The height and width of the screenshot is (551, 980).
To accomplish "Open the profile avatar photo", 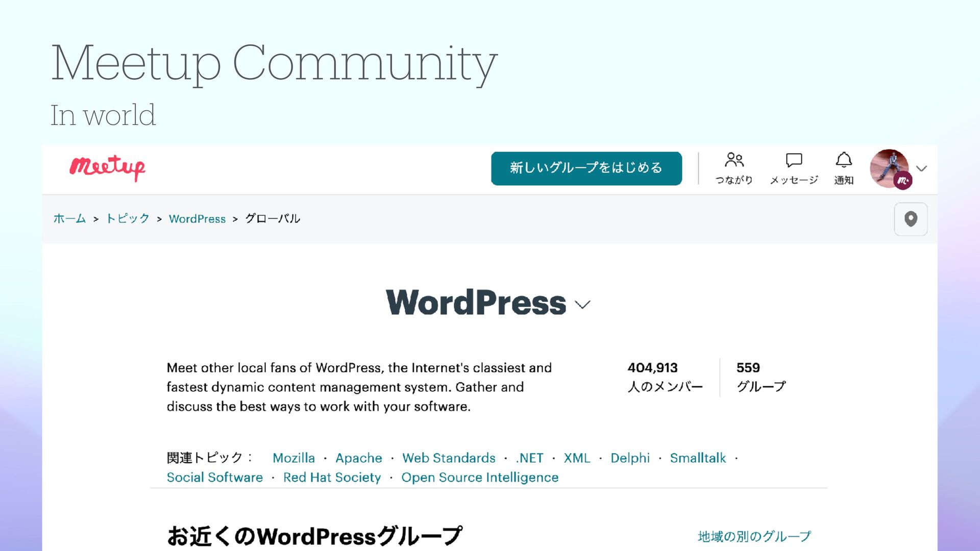I will 890,168.
